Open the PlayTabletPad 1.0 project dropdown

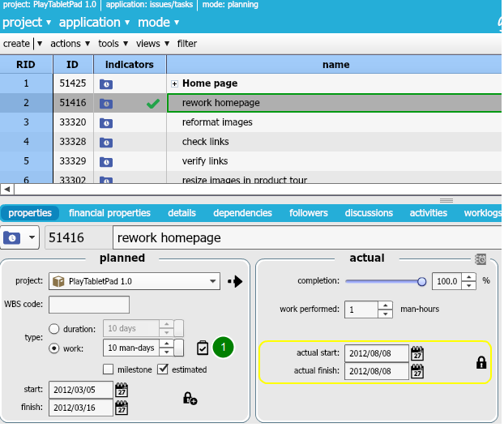(134, 281)
